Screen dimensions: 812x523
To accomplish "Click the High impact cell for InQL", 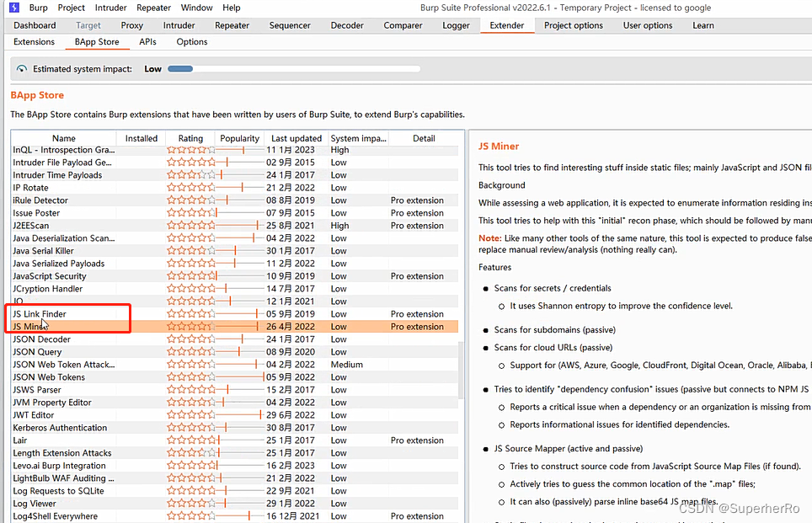I will point(358,150).
